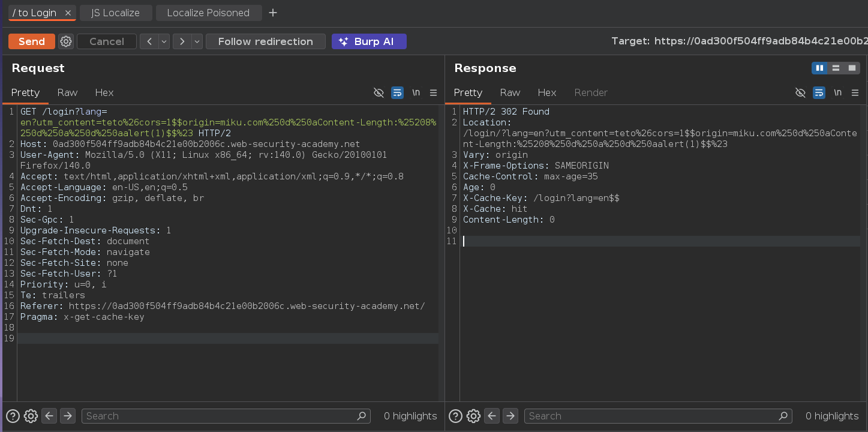868x432 pixels.
Task: Switch Response view to Hex
Action: tap(547, 92)
